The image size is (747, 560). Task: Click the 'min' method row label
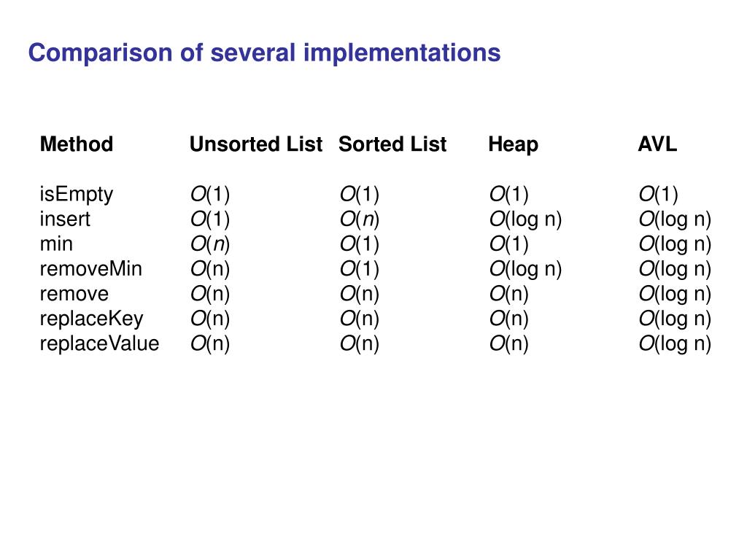(56, 244)
